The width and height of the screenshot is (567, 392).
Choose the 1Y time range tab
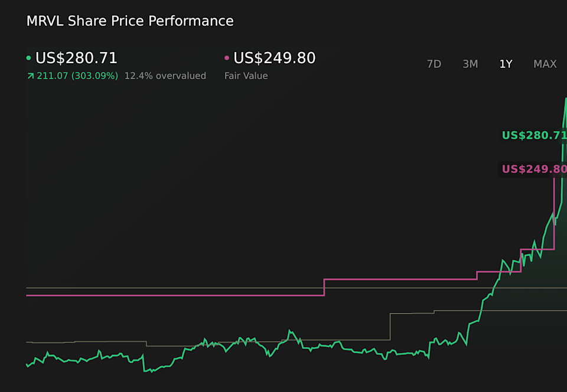pos(506,64)
